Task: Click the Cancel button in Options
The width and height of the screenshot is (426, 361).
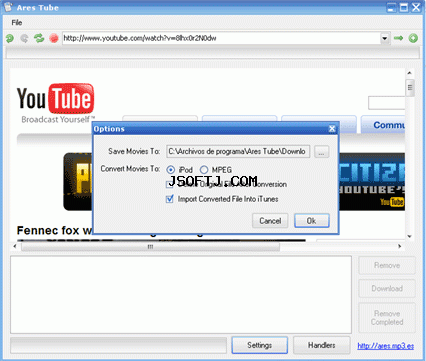Action: [x=270, y=221]
